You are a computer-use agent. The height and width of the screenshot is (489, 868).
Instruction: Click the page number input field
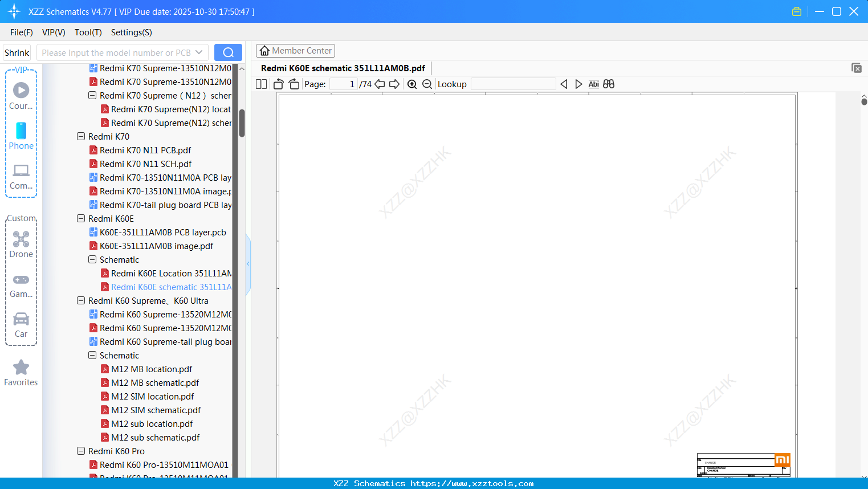tap(344, 84)
